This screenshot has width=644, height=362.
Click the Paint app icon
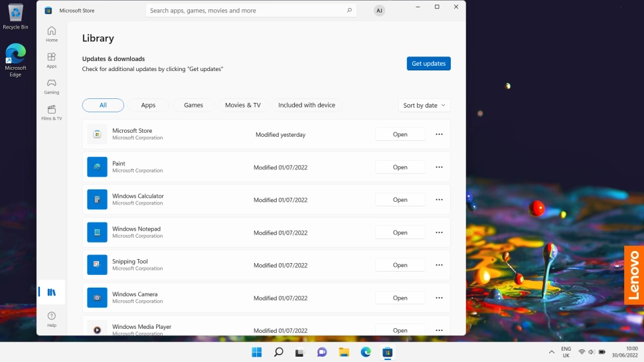pyautogui.click(x=97, y=167)
